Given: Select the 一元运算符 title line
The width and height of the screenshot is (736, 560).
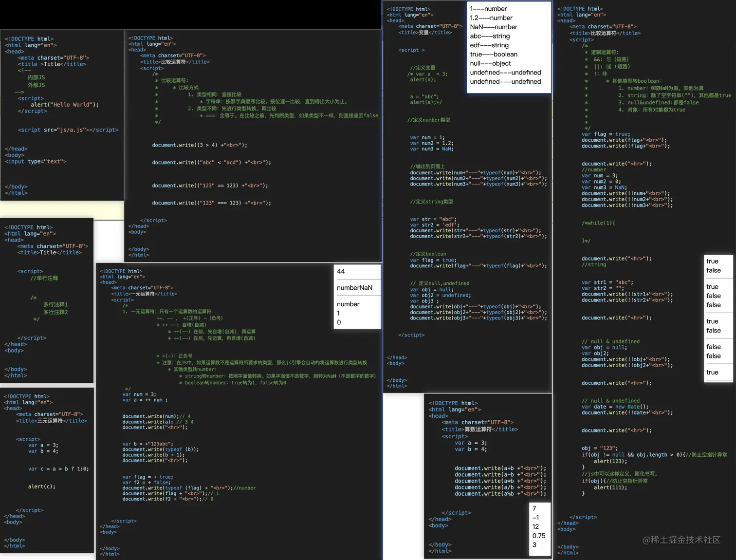Looking at the screenshot, I should tap(144, 294).
